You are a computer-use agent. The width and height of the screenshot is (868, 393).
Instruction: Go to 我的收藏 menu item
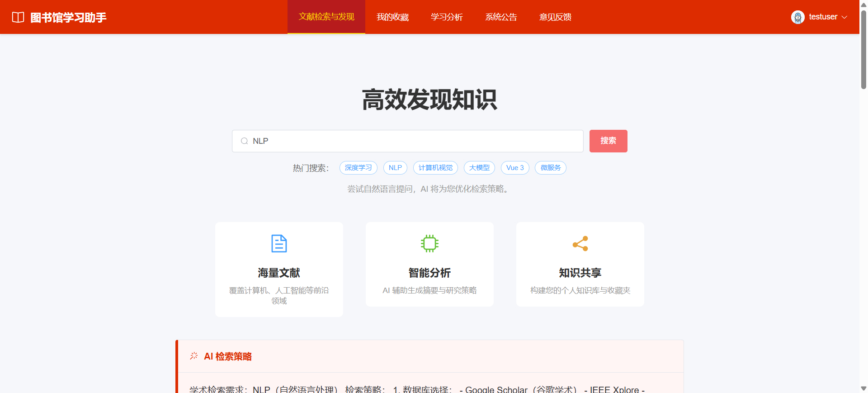tap(392, 17)
